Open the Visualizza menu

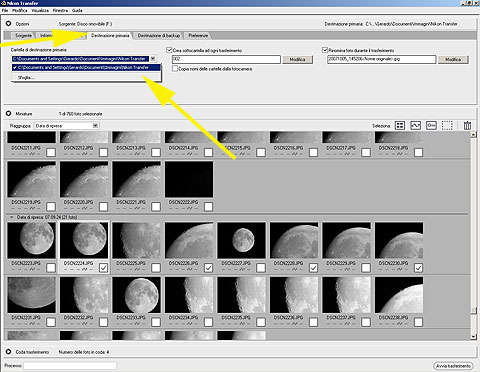[40, 10]
